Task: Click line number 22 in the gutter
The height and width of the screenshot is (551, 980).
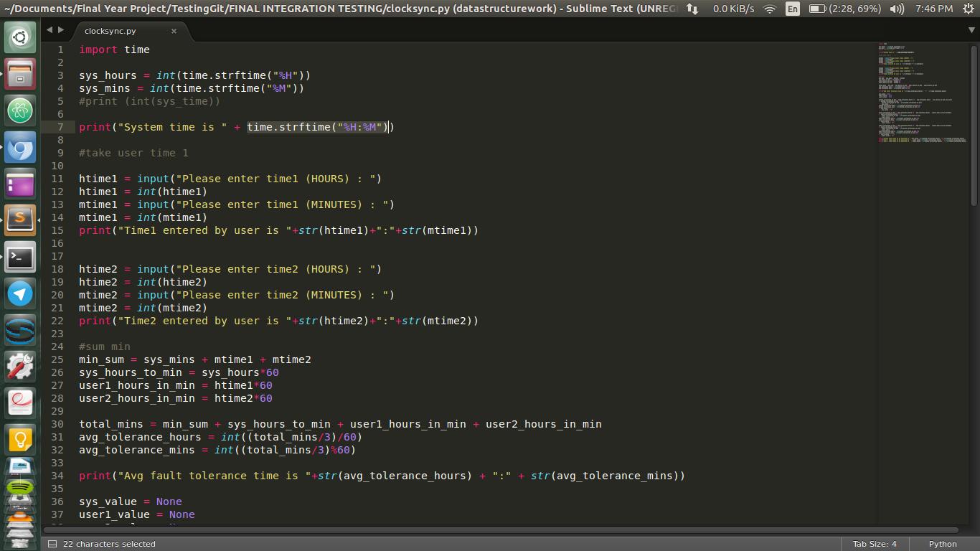Action: [x=57, y=321]
